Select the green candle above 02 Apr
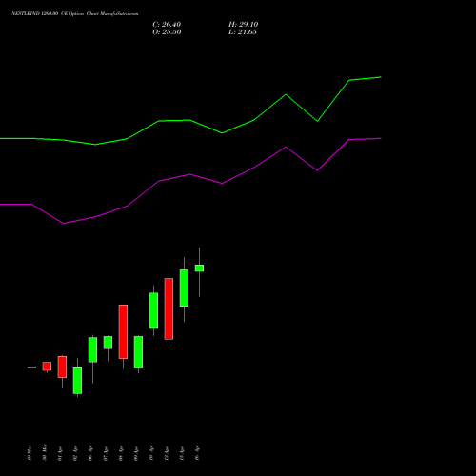Image resolution: width=476 pixels, height=476 pixels. point(77,381)
